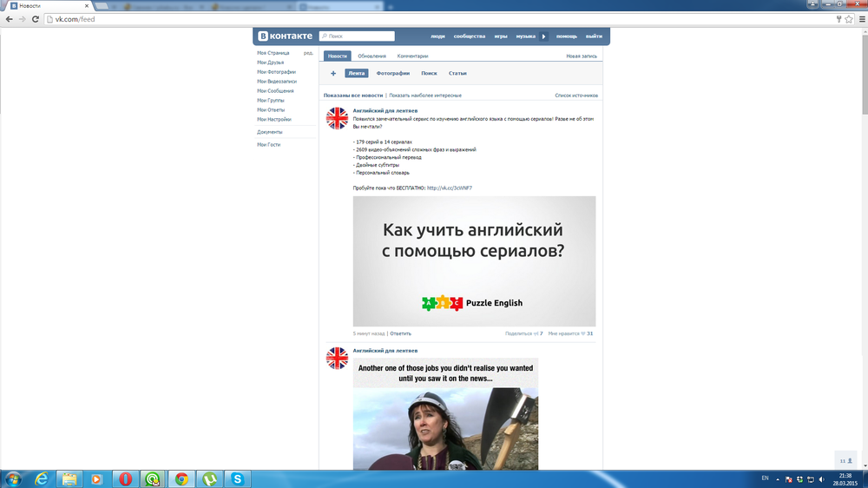Click ред. next to Моя Страница
Viewport: 868px width, 488px height.
click(x=308, y=53)
